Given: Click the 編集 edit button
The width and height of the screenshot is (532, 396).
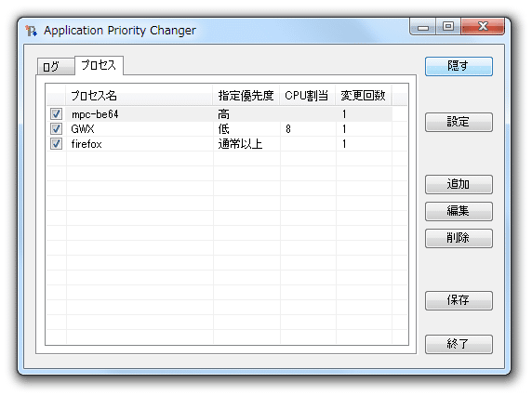Looking at the screenshot, I should (459, 211).
